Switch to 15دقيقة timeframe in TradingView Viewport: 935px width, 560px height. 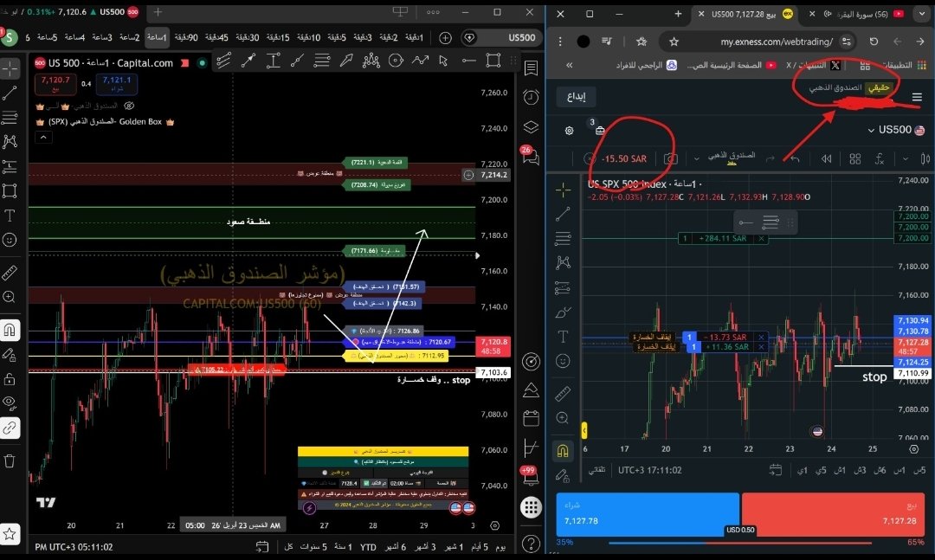pos(277,37)
